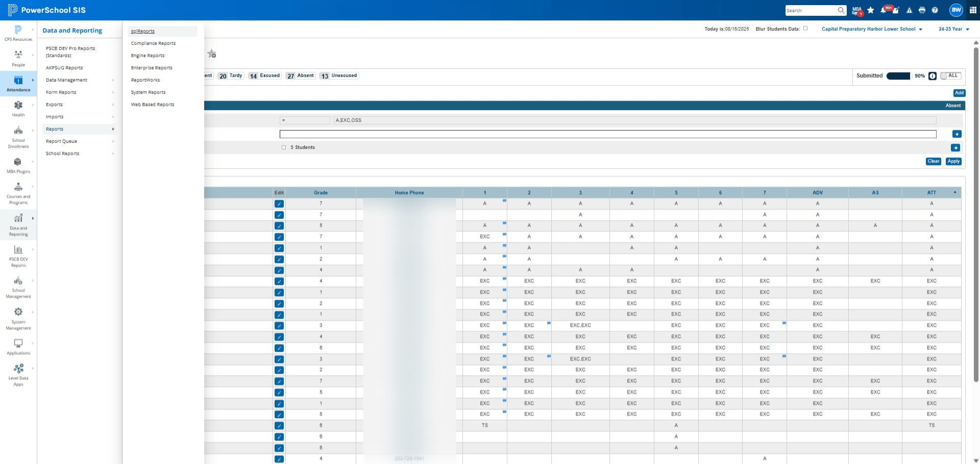Open the Capital Preparatory Harbor Lower School dropdown
The image size is (980, 464).
coord(872,29)
